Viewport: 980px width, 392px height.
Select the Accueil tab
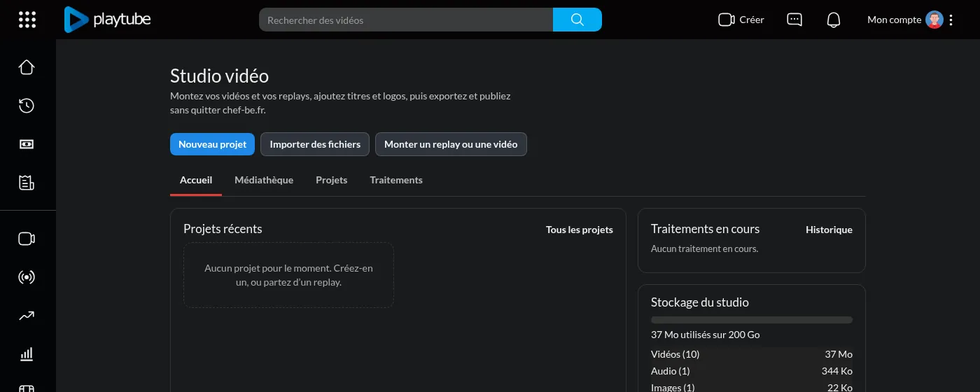196,180
